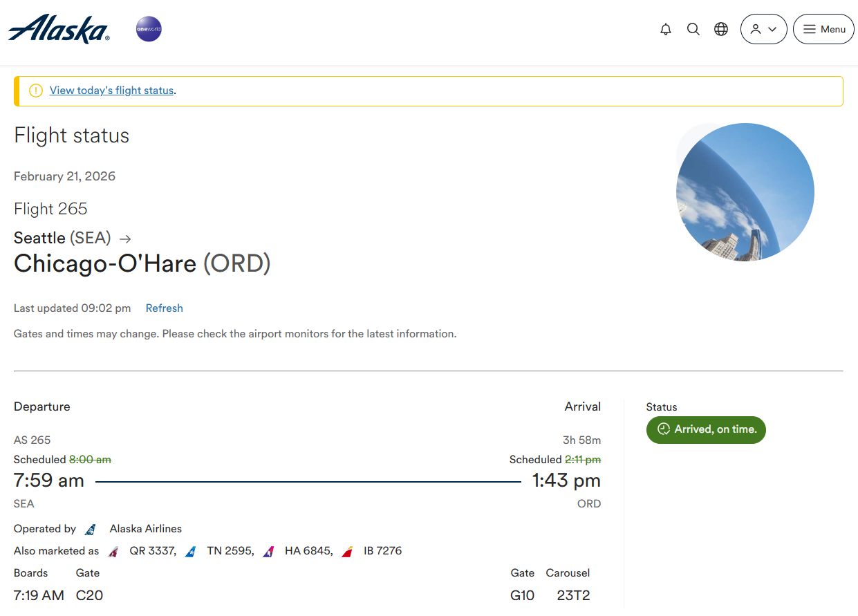
Task: Click Air Tahiti Nui TN 2595 icon
Action: 192,552
